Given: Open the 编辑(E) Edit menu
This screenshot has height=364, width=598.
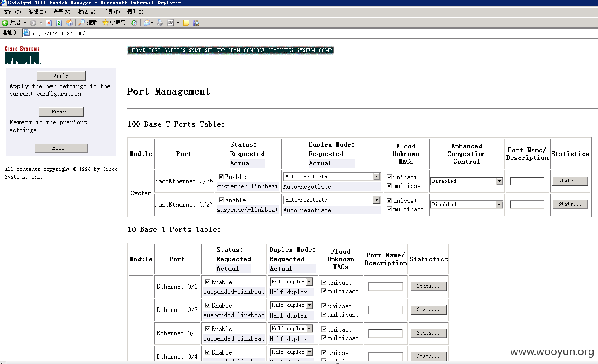Looking at the screenshot, I should pos(37,12).
